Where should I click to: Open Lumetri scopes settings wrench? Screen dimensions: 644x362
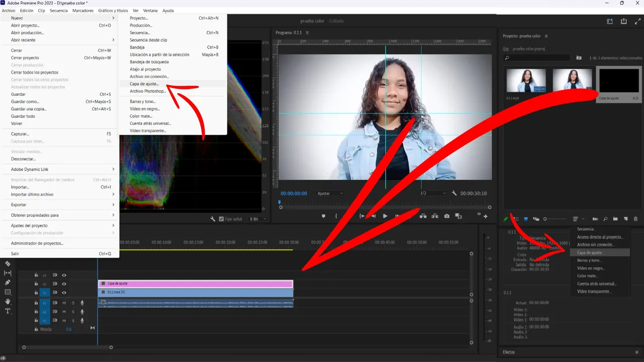click(x=213, y=219)
